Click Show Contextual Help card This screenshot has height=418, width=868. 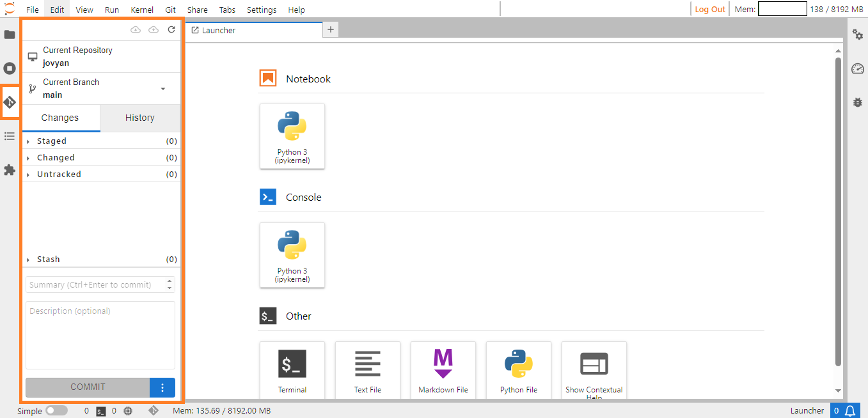[x=594, y=370]
